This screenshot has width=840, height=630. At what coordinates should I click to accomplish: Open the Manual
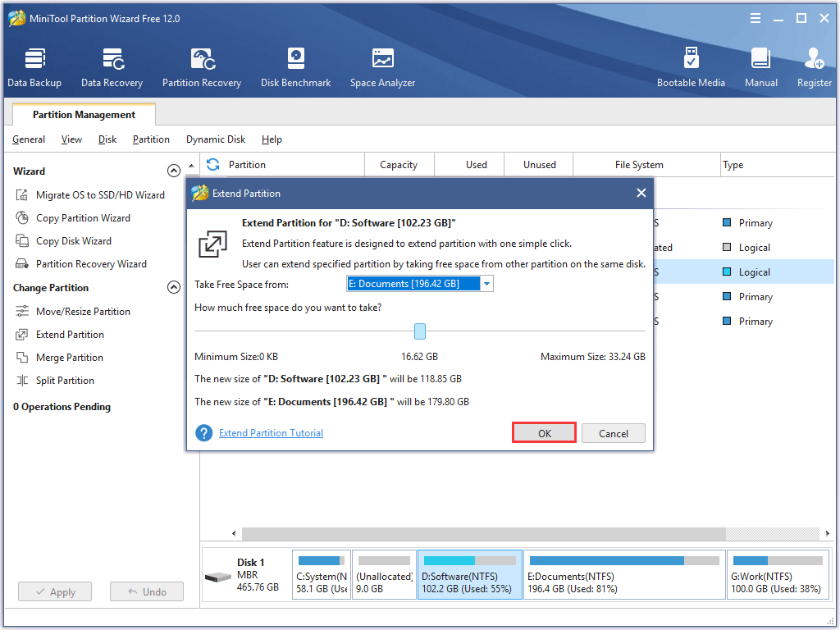[760, 67]
